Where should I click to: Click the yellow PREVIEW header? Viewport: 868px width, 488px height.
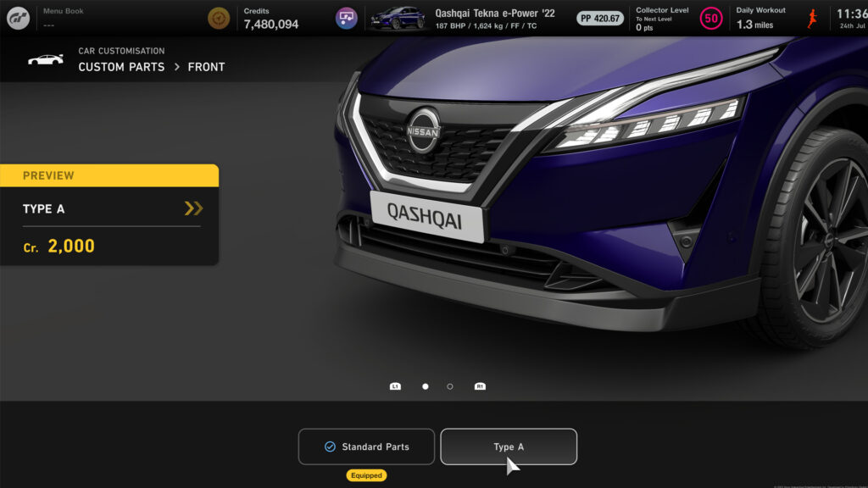tap(109, 175)
